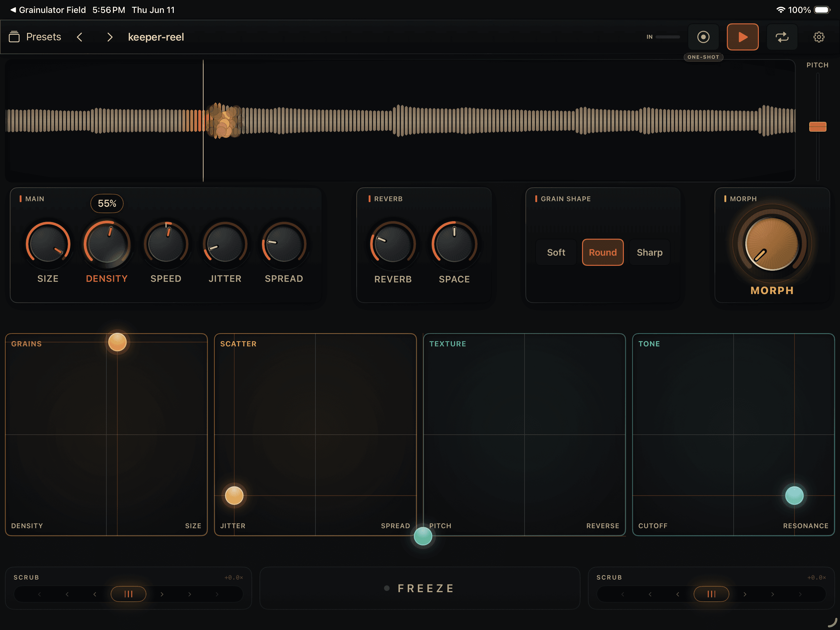Click the right SCRUB center handle
Image resolution: width=840 pixels, height=630 pixels.
(711, 594)
